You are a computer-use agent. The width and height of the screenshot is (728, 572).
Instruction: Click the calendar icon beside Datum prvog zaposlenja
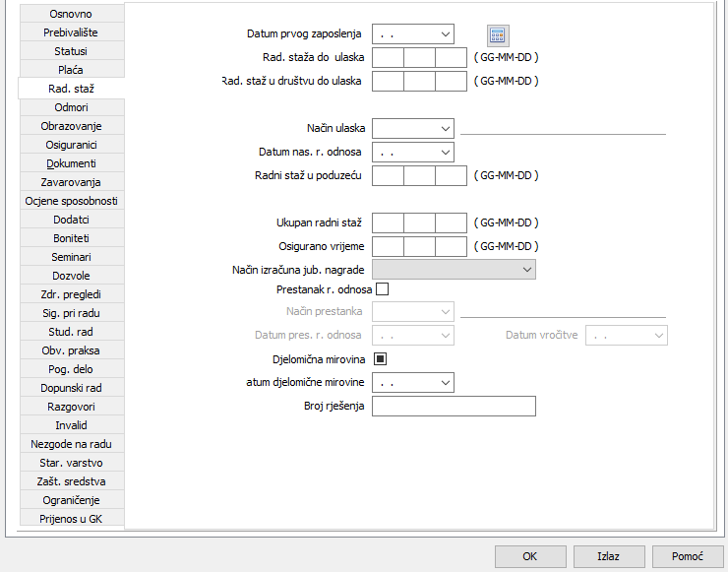click(498, 34)
